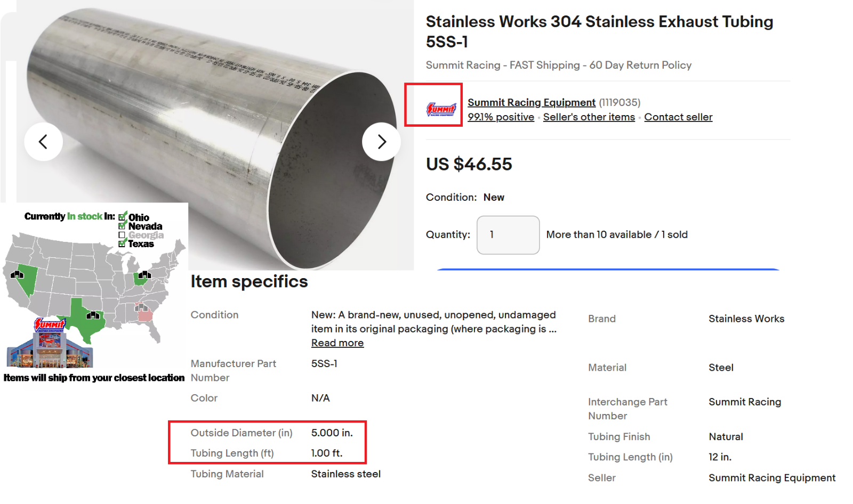Open the Summit Racing Equipment seller link
853x504 pixels.
(x=532, y=102)
